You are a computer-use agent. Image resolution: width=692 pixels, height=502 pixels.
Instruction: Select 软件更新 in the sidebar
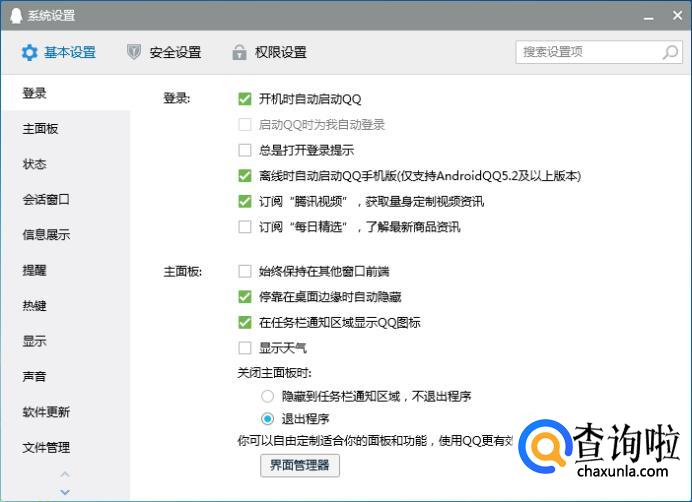pyautogui.click(x=65, y=412)
